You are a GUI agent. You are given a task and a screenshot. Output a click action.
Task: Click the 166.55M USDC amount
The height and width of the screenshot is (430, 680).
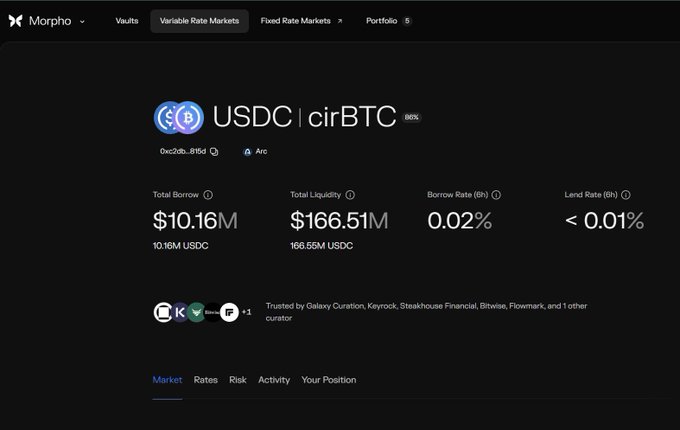(321, 246)
